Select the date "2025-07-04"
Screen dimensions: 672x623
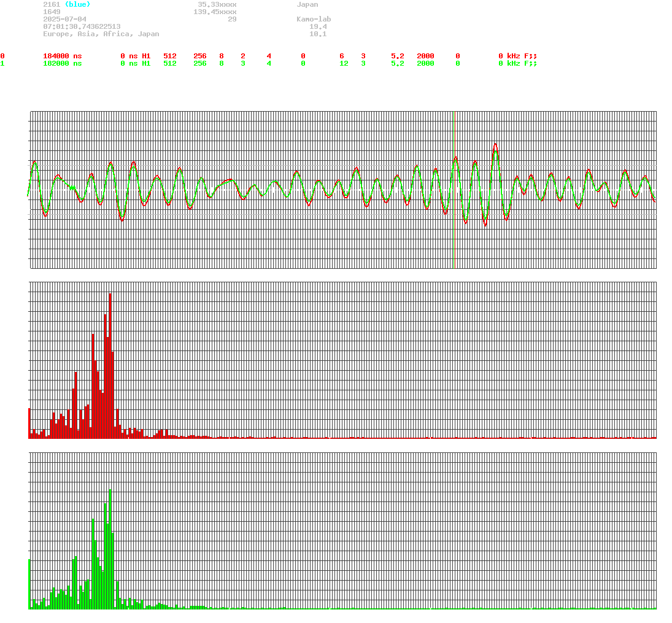point(64,19)
